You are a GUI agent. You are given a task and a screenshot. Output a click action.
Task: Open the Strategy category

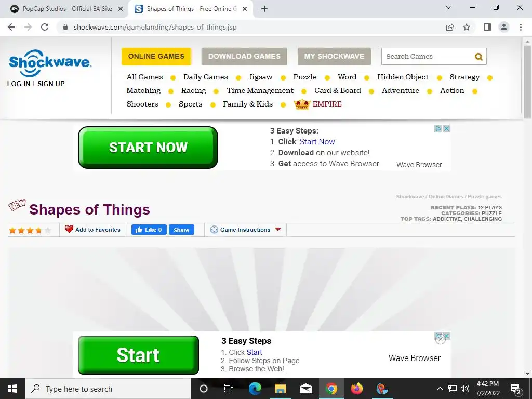coord(465,77)
